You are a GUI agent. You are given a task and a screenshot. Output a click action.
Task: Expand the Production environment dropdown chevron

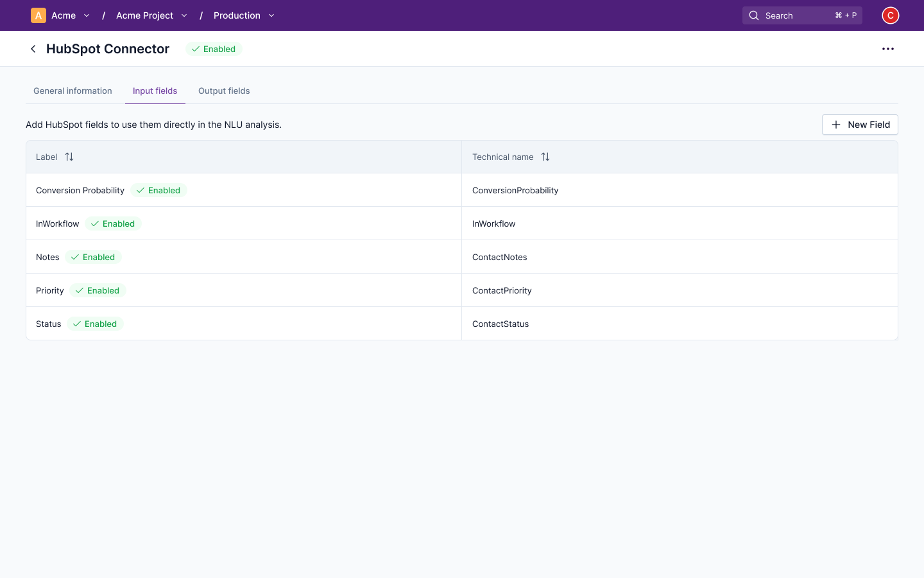[x=271, y=15]
